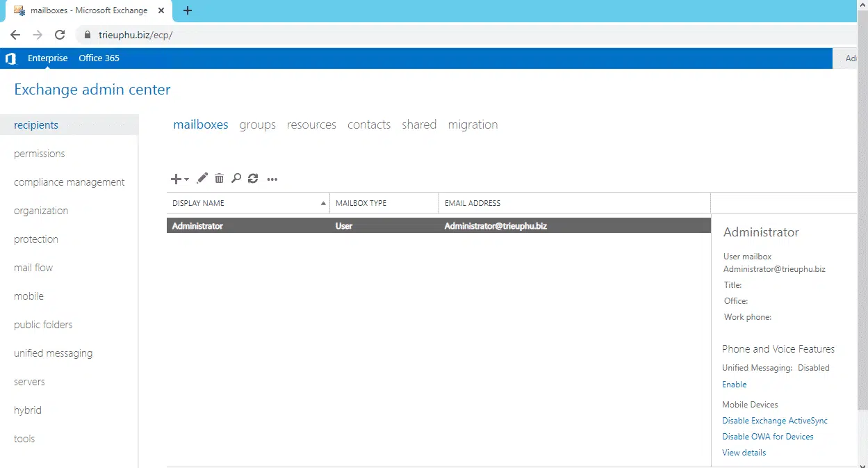The width and height of the screenshot is (868, 468).
Task: Click the Edit pencil icon
Action: [202, 179]
